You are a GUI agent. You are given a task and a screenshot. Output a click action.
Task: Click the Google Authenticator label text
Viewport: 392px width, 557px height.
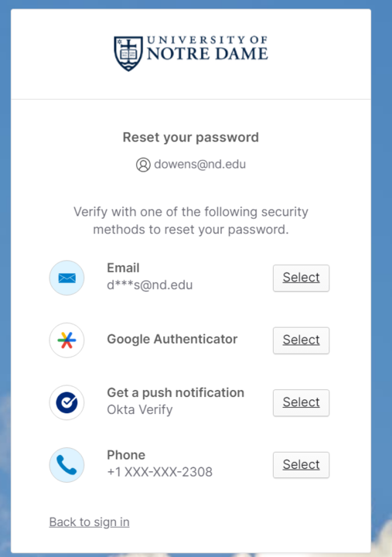pos(172,340)
